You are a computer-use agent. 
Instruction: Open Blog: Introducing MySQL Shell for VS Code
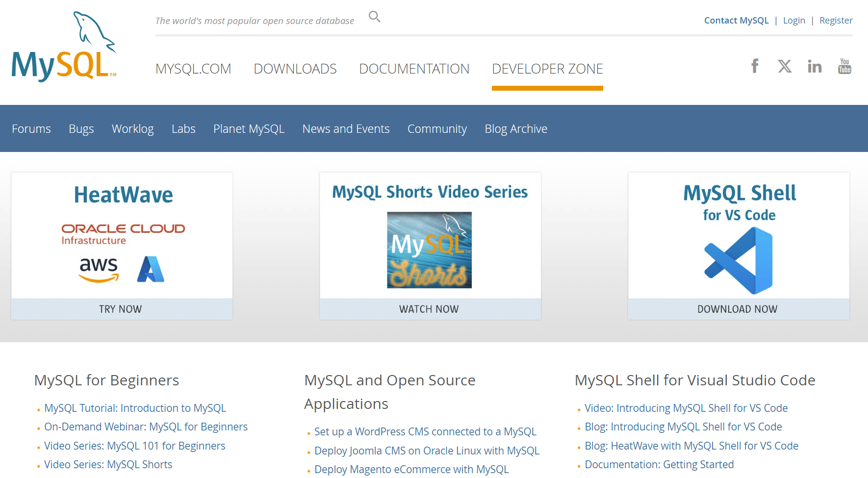pos(683,427)
